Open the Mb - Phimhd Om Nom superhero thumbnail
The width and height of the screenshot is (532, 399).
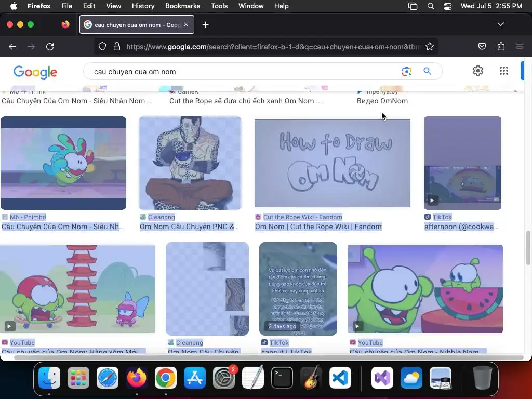(x=63, y=163)
